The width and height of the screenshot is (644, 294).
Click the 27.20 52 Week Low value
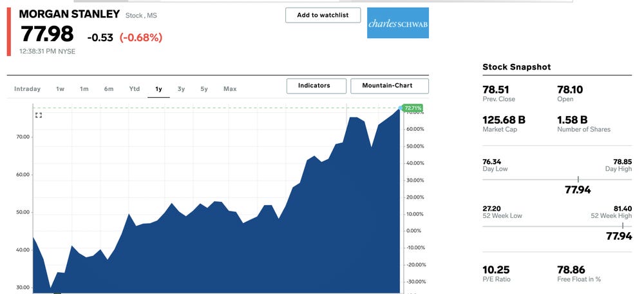pyautogui.click(x=491, y=209)
